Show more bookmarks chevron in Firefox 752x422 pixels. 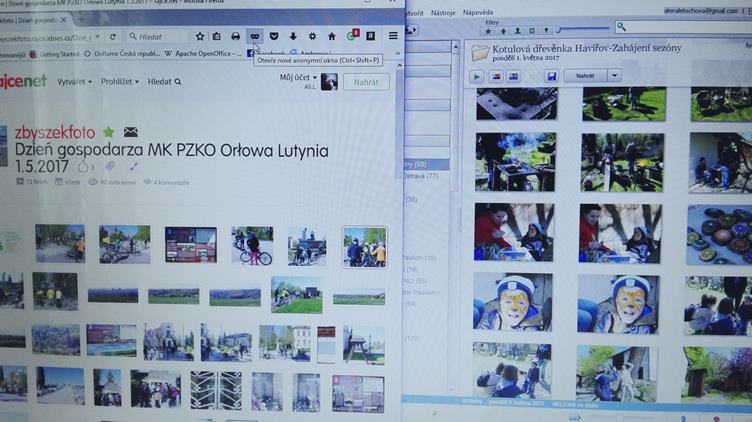(x=398, y=53)
